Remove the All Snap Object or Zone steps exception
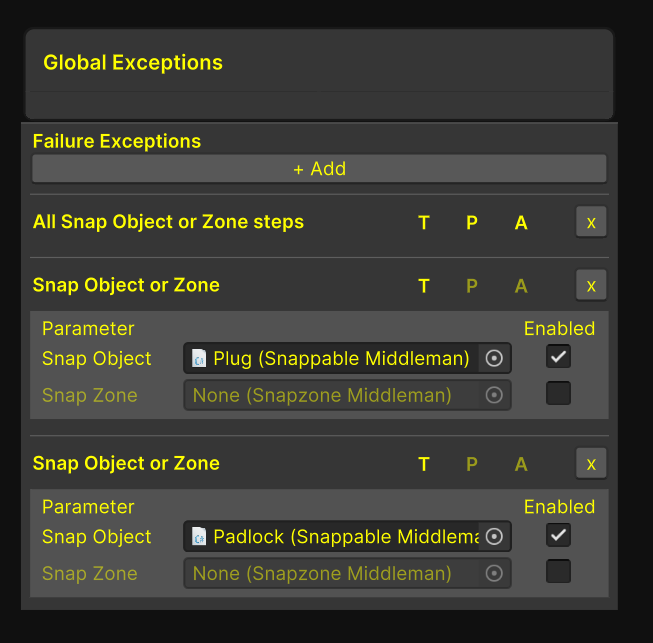Screen dimensions: 653x643 pyautogui.click(x=591, y=222)
